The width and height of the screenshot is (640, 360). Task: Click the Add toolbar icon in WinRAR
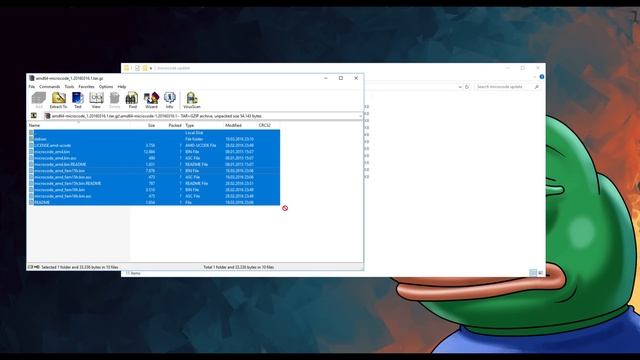point(39,100)
